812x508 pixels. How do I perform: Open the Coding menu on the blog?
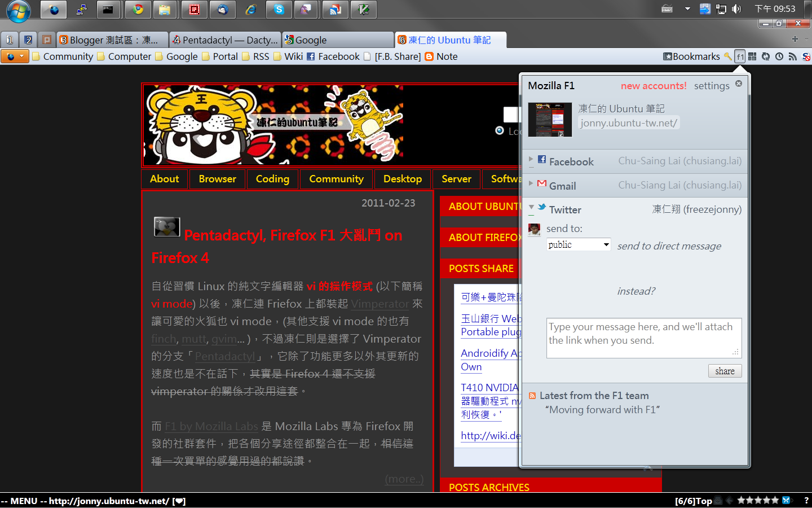tap(272, 179)
